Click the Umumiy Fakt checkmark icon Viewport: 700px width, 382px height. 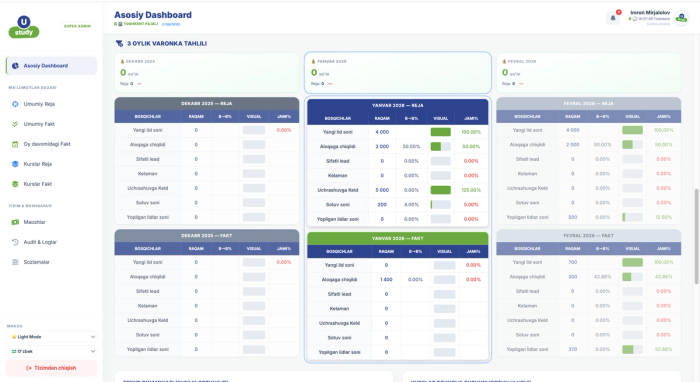pyautogui.click(x=15, y=124)
